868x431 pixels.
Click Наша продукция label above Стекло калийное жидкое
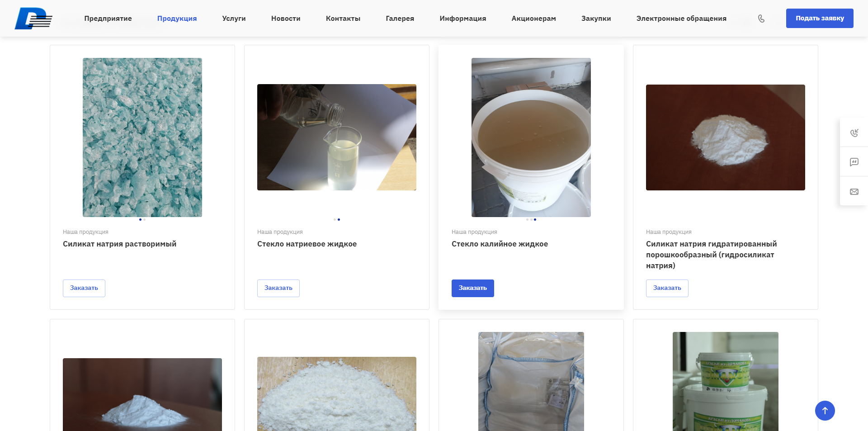coord(474,232)
